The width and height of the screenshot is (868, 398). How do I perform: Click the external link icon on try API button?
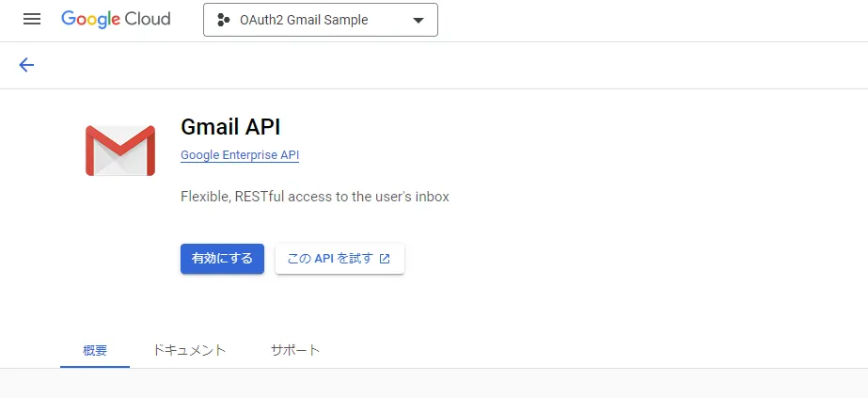point(385,259)
